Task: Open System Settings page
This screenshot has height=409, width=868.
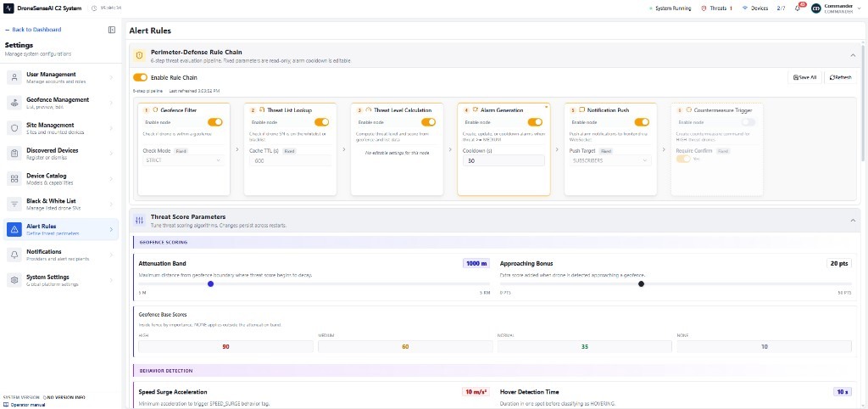Action: coord(61,280)
